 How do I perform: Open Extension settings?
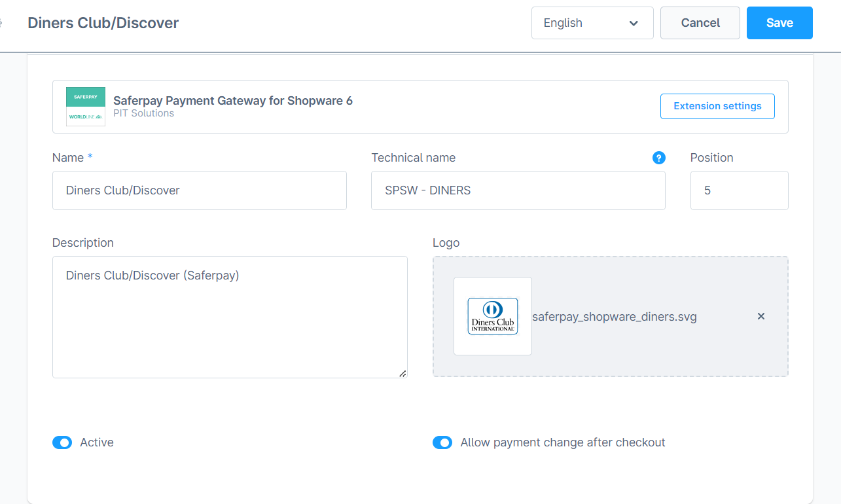pos(717,106)
